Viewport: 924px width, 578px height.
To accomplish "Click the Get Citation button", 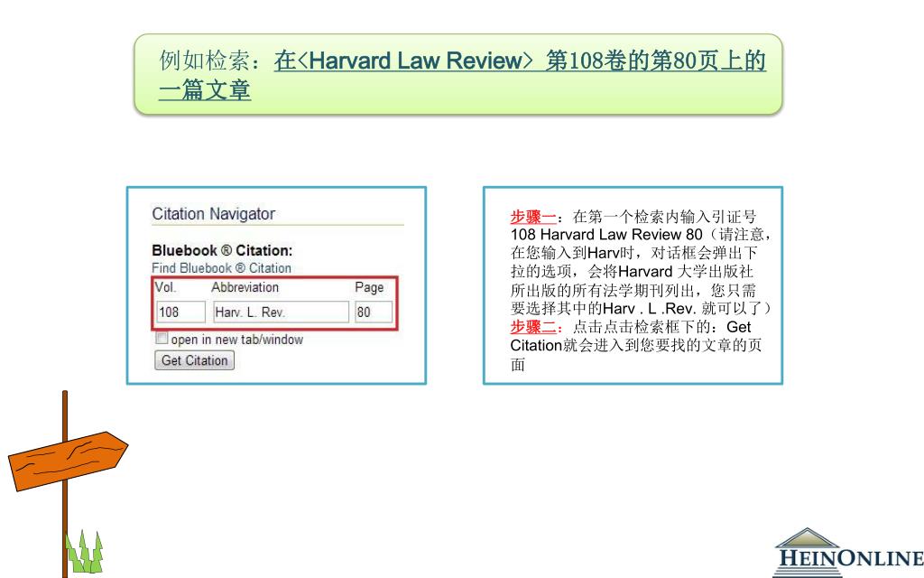I will tap(195, 360).
